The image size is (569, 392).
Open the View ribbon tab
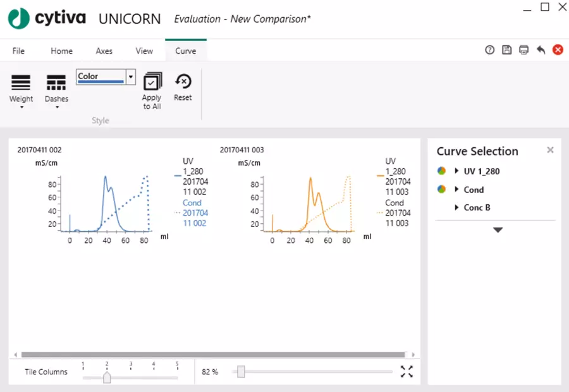coord(144,51)
